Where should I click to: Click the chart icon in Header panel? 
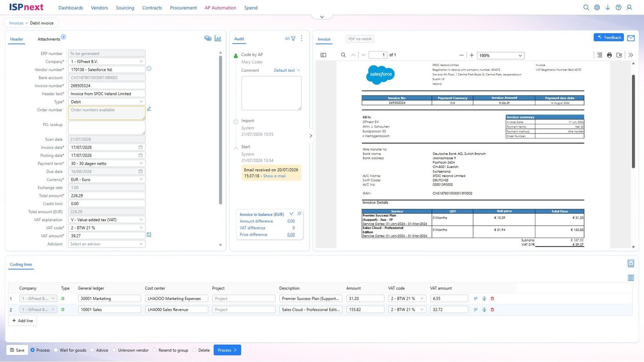click(218, 39)
